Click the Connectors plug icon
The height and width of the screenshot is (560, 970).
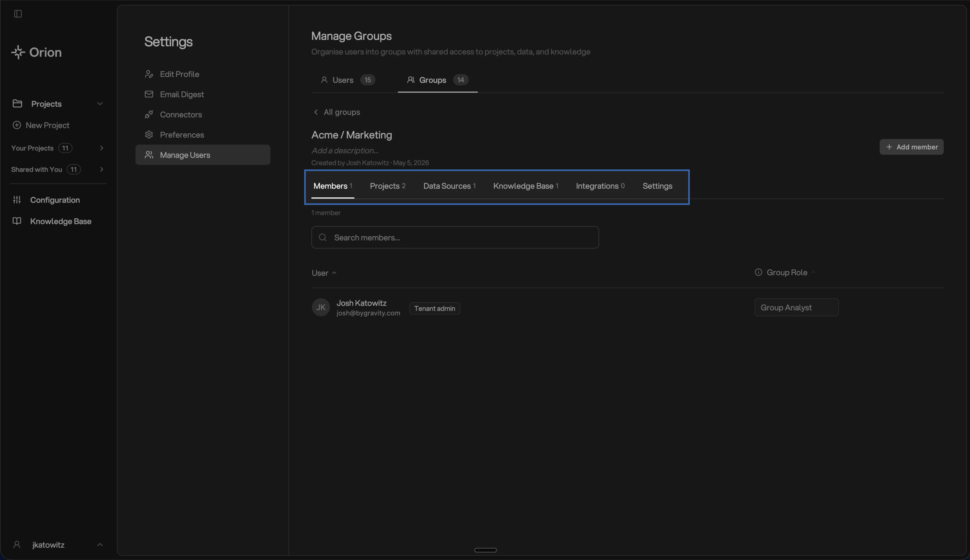[x=149, y=114]
